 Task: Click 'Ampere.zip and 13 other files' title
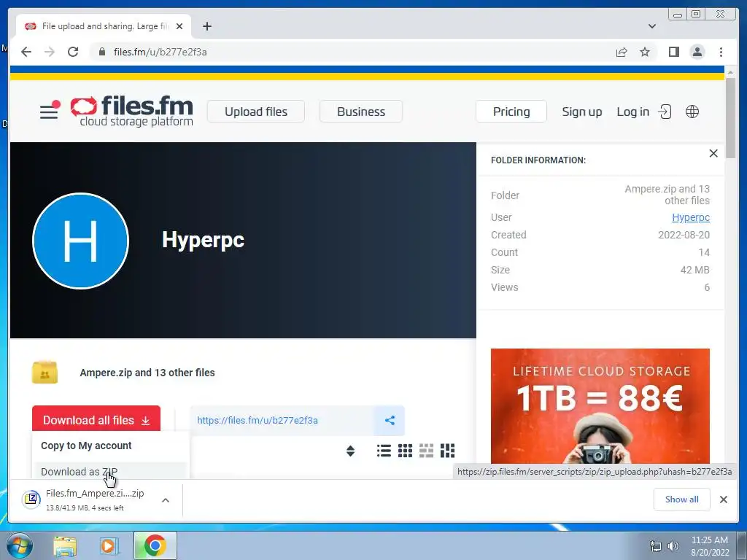point(147,373)
